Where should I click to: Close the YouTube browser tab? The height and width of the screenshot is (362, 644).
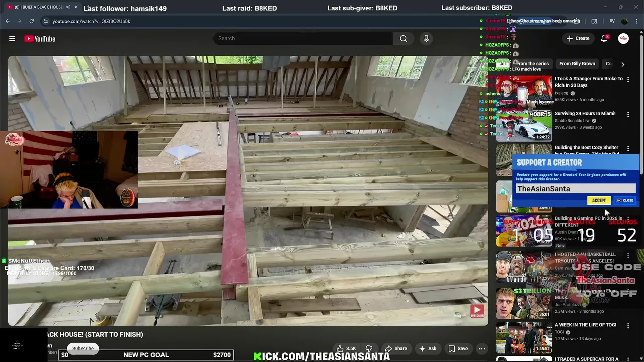pyautogui.click(x=77, y=7)
